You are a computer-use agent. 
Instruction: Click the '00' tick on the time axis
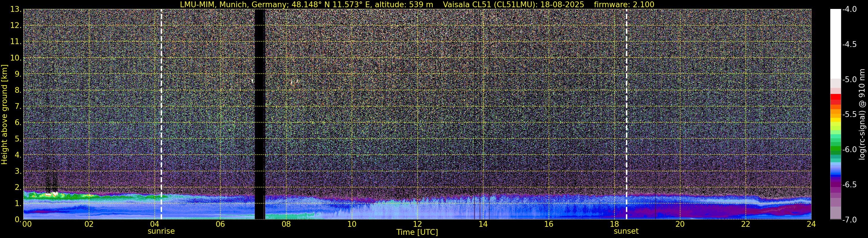(x=27, y=224)
